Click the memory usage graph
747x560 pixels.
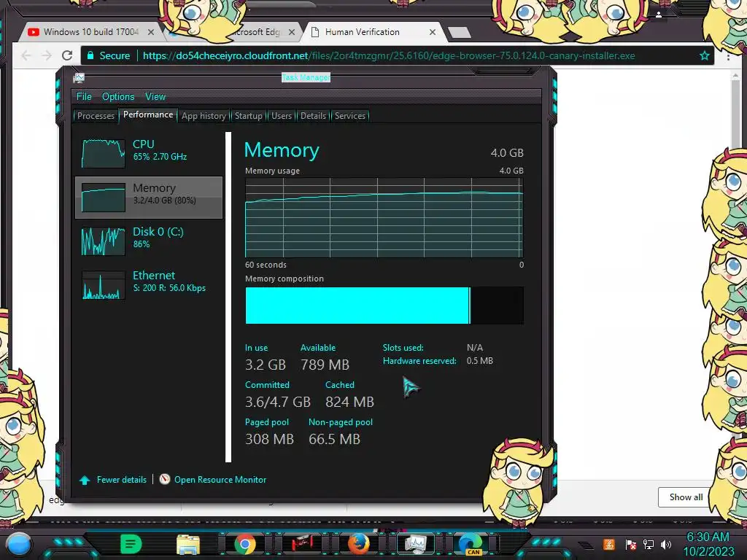pyautogui.click(x=384, y=217)
